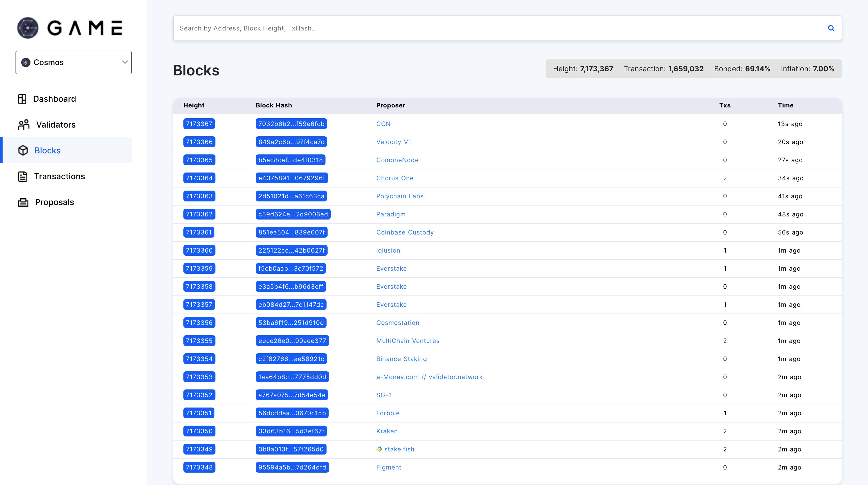This screenshot has height=485, width=868.
Task: View the Chorus One validator
Action: 394,178
